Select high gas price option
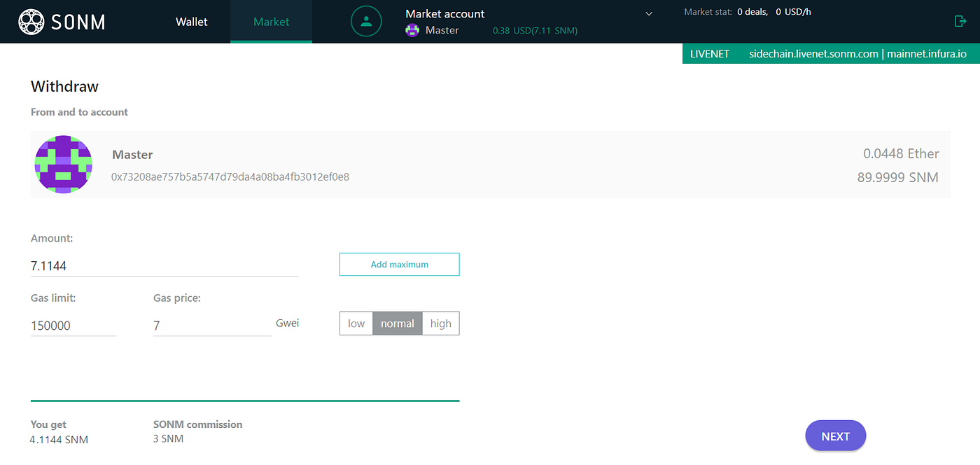 click(x=441, y=324)
